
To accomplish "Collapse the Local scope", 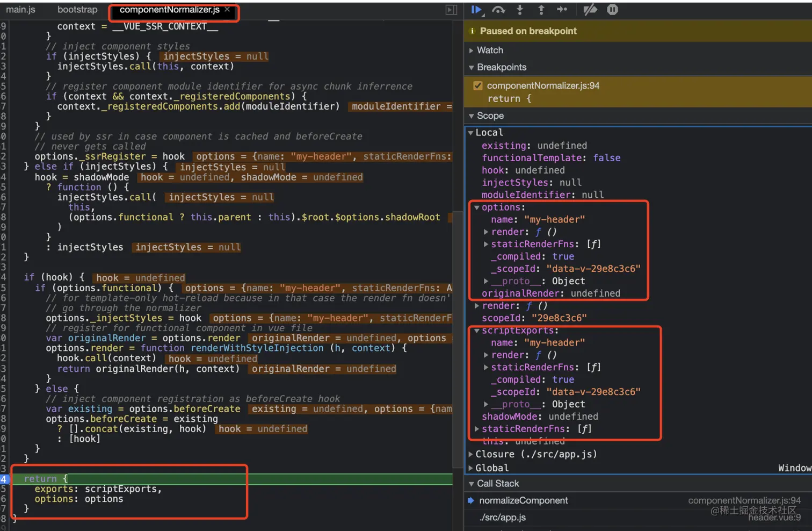I will coord(470,133).
